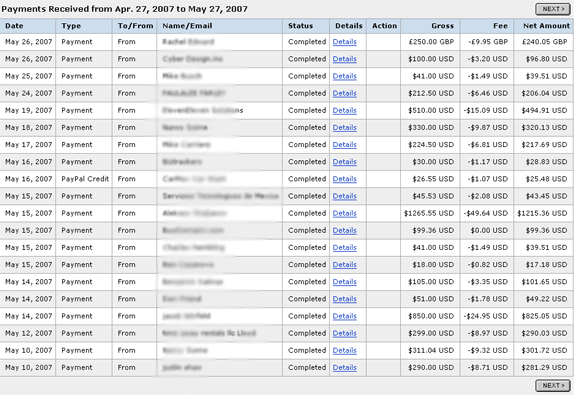Image resolution: width=574 pixels, height=396 pixels.
Task: Click NEXT button beside the Payments Received heading
Action: pyautogui.click(x=553, y=9)
